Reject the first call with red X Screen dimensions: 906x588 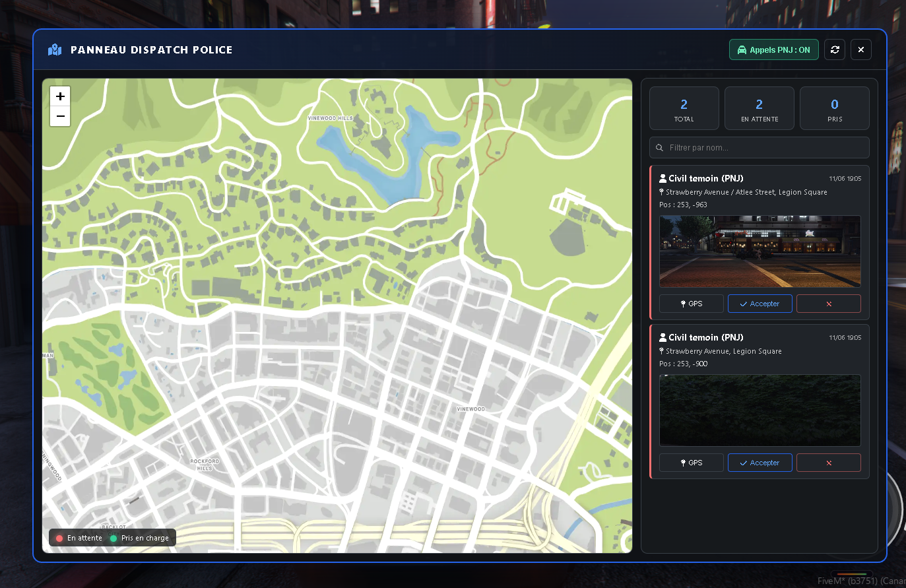click(x=829, y=304)
